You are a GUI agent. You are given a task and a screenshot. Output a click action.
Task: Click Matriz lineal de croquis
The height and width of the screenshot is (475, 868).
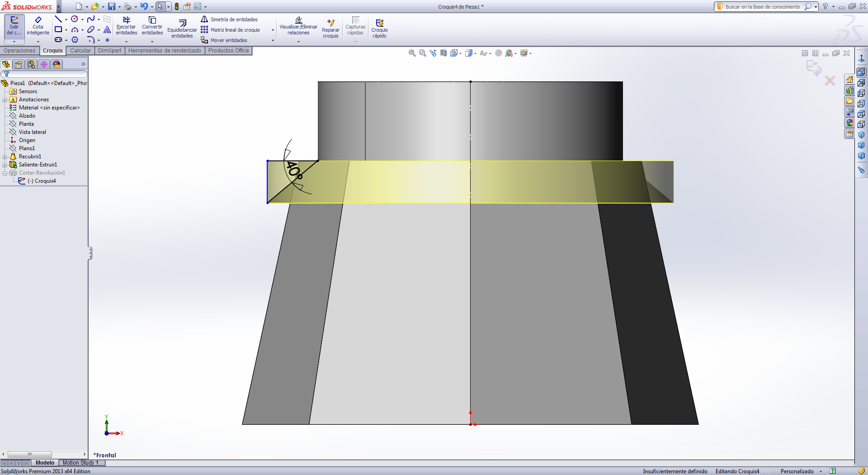tap(231, 29)
